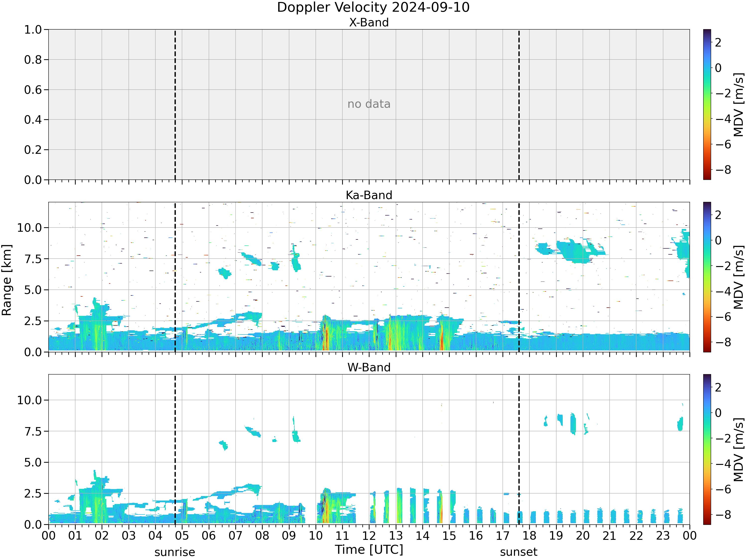Select the W-Band panel title

pos(369,367)
